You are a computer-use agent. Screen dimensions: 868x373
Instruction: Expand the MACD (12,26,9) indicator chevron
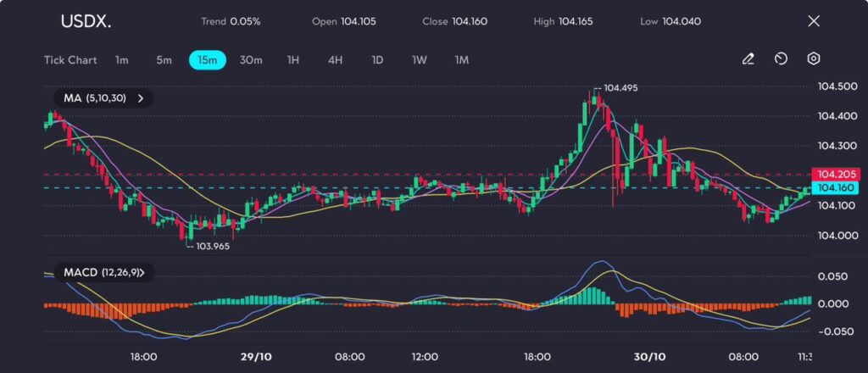141,272
